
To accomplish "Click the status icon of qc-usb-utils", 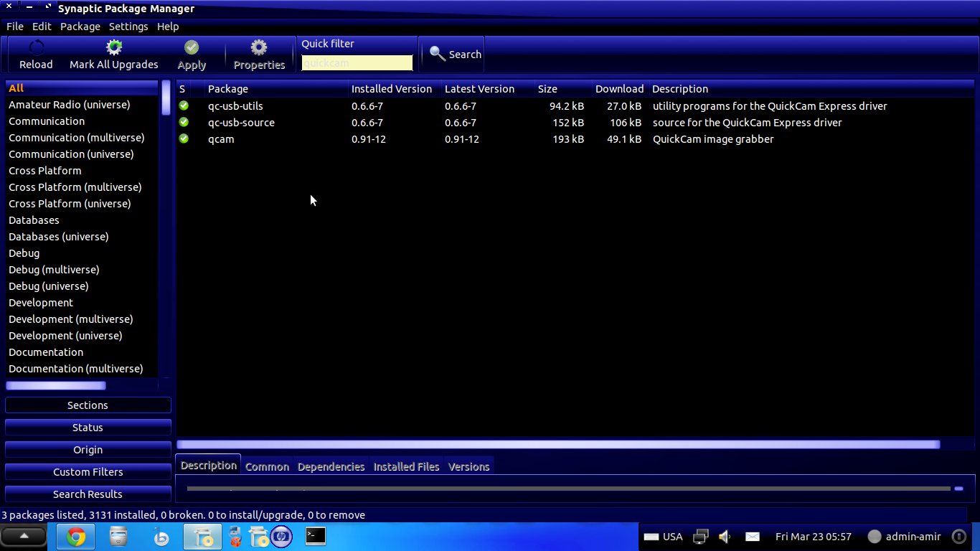I will pyautogui.click(x=184, y=105).
